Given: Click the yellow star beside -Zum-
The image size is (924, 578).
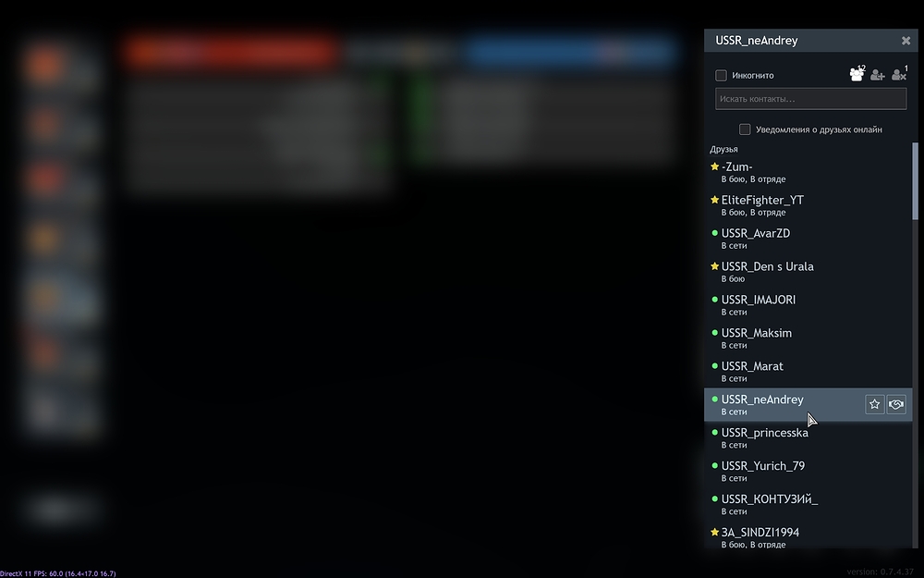Looking at the screenshot, I should (714, 166).
